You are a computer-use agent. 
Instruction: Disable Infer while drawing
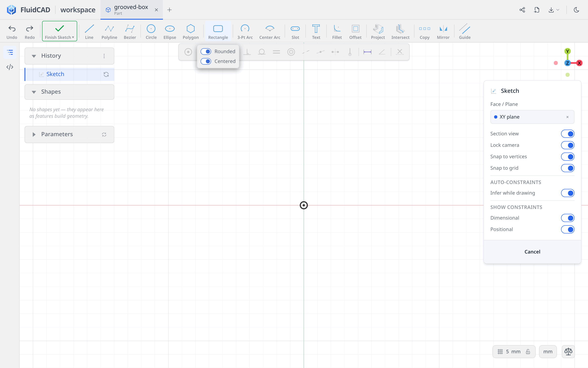[568, 193]
